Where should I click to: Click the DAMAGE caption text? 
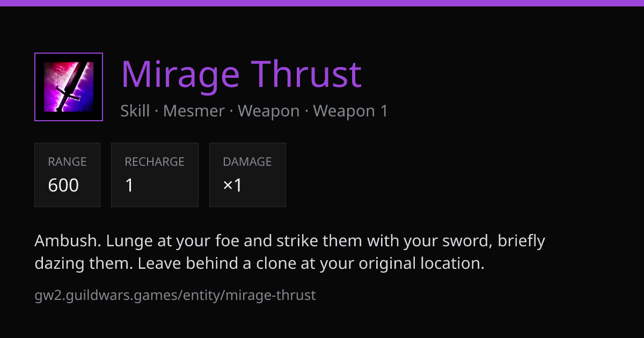247,161
